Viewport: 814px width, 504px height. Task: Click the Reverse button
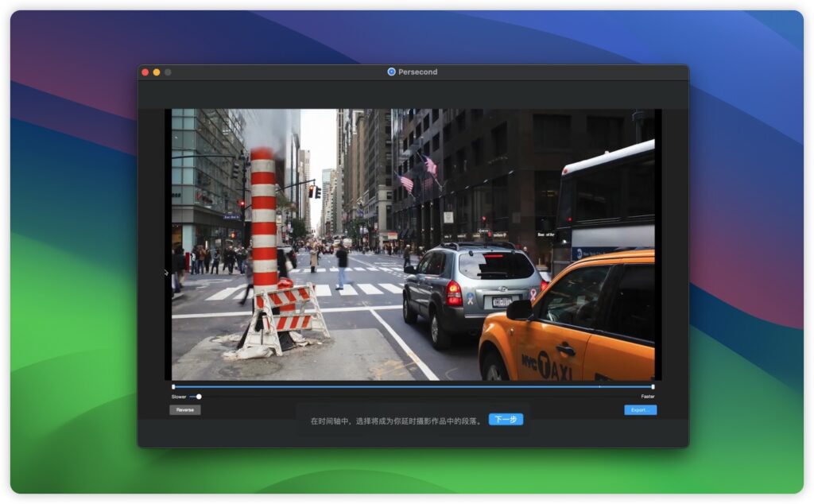(184, 410)
